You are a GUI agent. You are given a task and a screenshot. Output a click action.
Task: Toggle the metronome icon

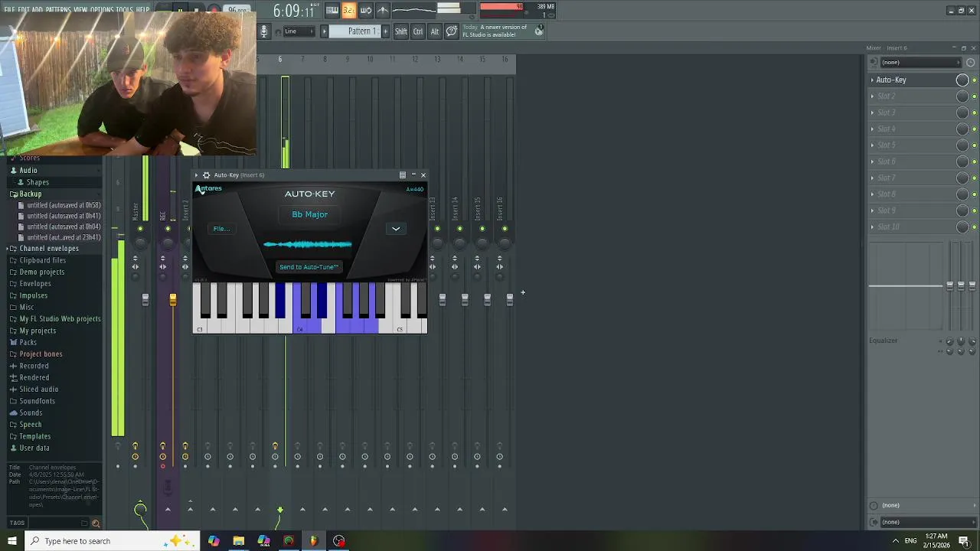(383, 10)
